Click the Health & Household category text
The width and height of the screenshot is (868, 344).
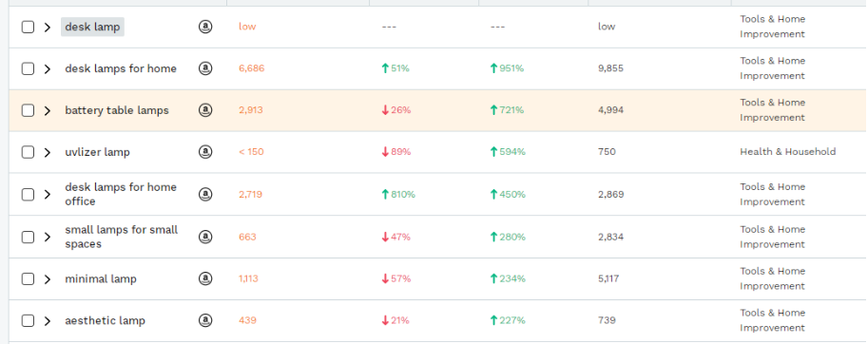[x=788, y=151]
